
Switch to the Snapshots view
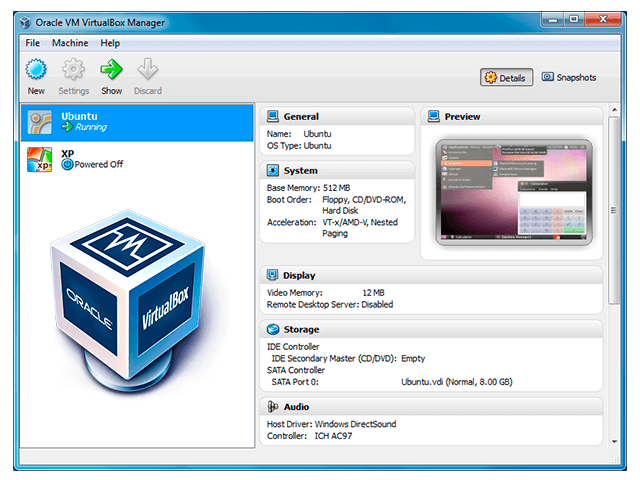pyautogui.click(x=569, y=77)
